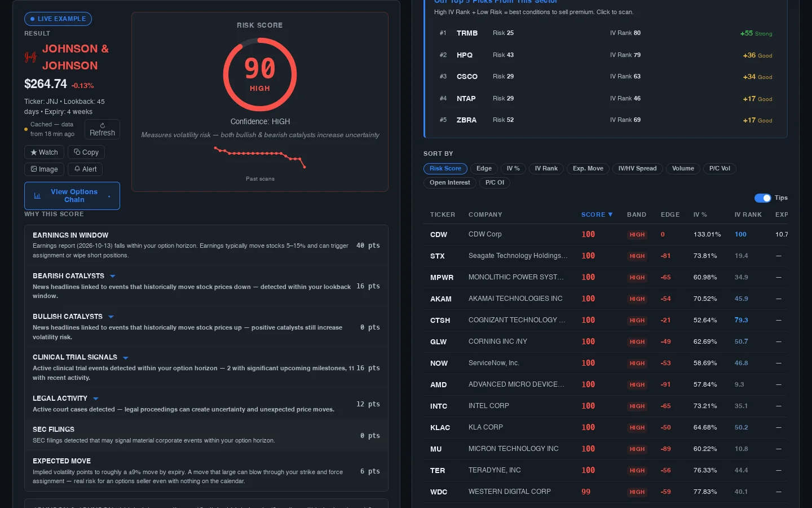The image size is (812, 508).
Task: Click the 90 risk score gauge
Action: point(260,74)
